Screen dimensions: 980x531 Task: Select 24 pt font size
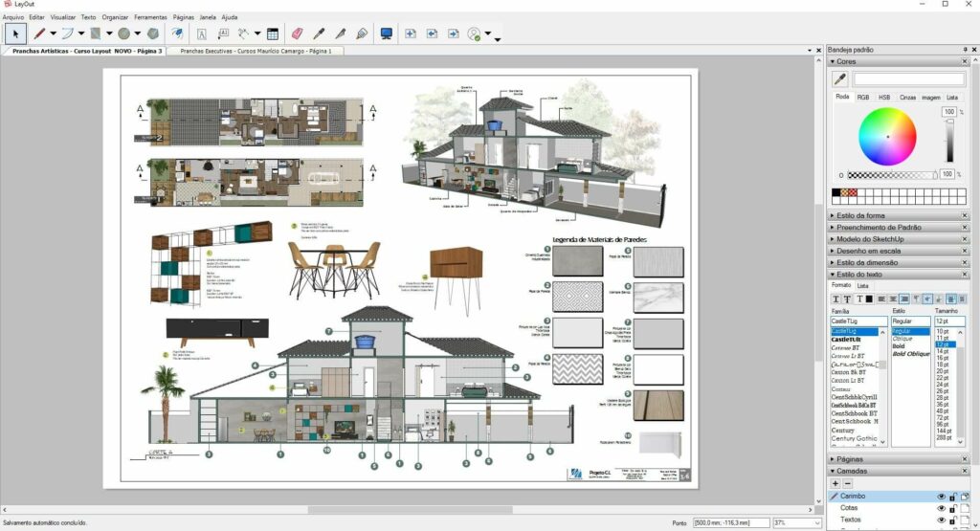(x=943, y=385)
